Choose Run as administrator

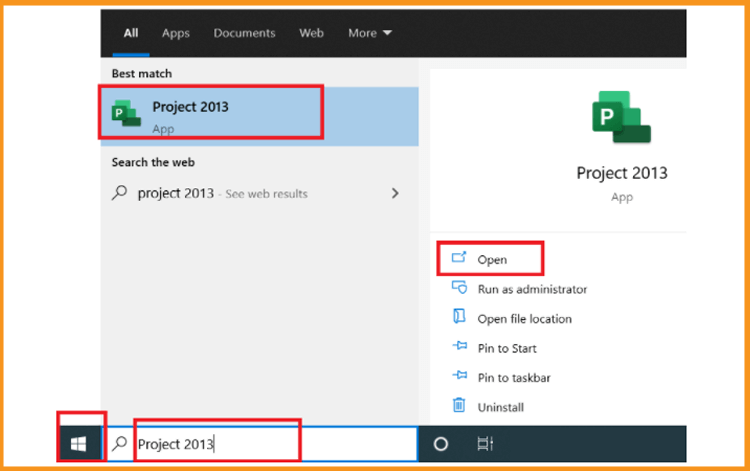[532, 289]
